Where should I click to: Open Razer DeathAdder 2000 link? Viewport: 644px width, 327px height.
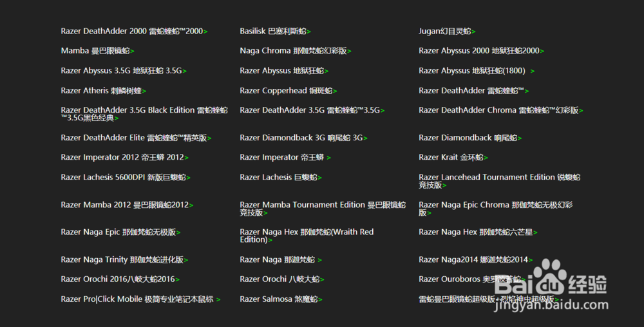pos(134,31)
